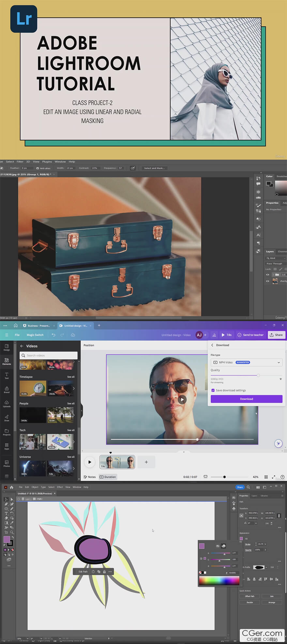The width and height of the screenshot is (287, 644).
Task: Open Brand in Canva sidebar
Action: pos(7,390)
